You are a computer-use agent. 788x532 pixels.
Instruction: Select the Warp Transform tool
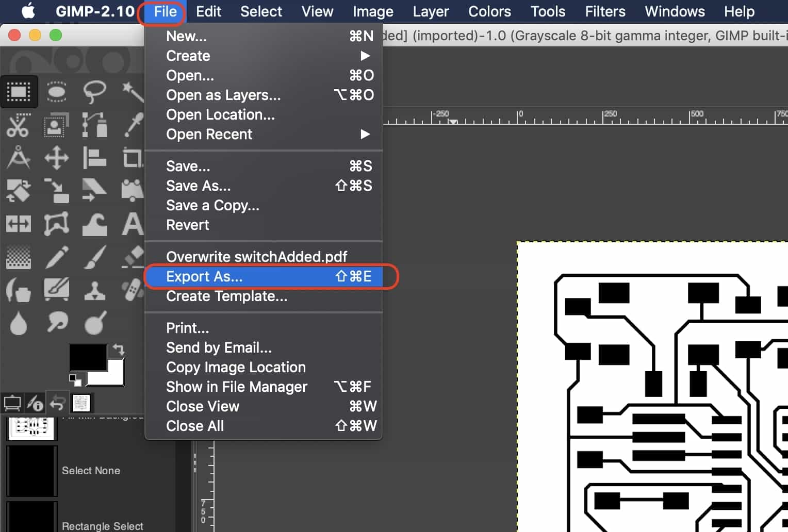(x=94, y=224)
